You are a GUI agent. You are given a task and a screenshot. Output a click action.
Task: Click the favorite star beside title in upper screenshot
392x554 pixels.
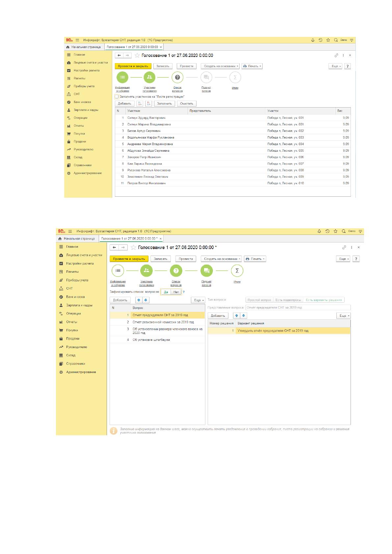click(x=137, y=55)
